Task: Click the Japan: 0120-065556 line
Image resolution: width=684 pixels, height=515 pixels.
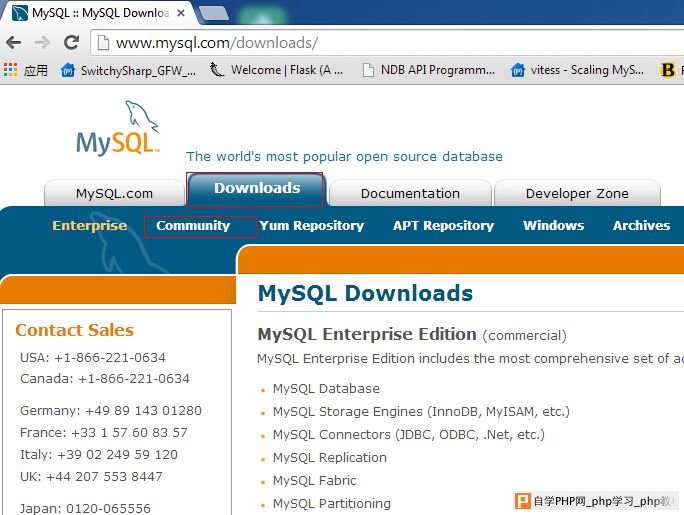Action: [86, 508]
